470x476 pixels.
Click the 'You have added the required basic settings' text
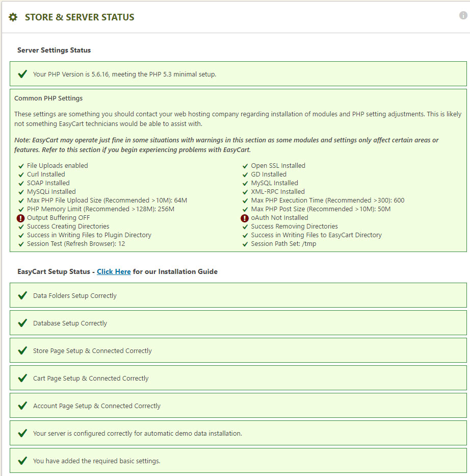point(97,461)
